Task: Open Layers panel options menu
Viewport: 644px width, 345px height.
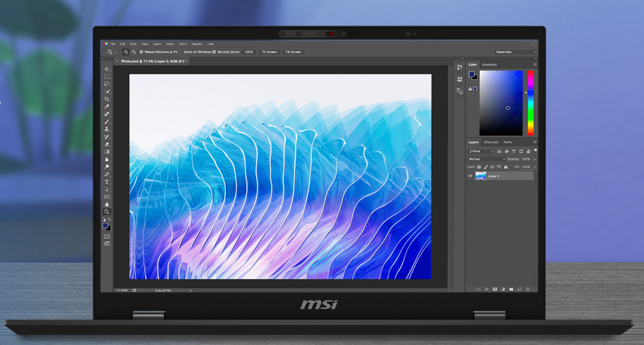Action: coord(535,142)
